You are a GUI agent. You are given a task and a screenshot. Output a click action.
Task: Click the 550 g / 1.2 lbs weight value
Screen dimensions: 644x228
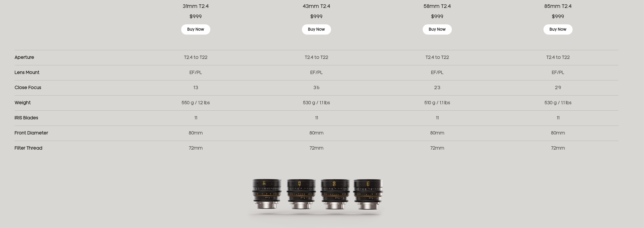click(x=195, y=103)
